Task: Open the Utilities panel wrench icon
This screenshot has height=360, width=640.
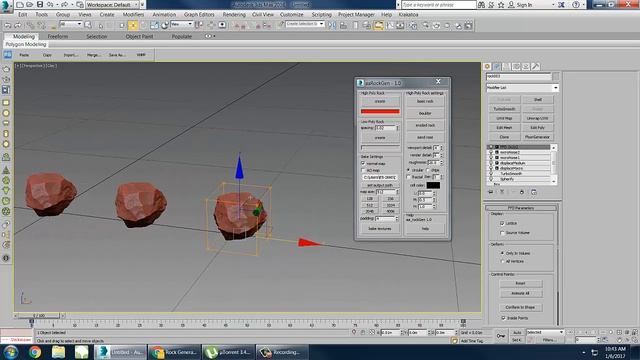Action: click(536, 66)
